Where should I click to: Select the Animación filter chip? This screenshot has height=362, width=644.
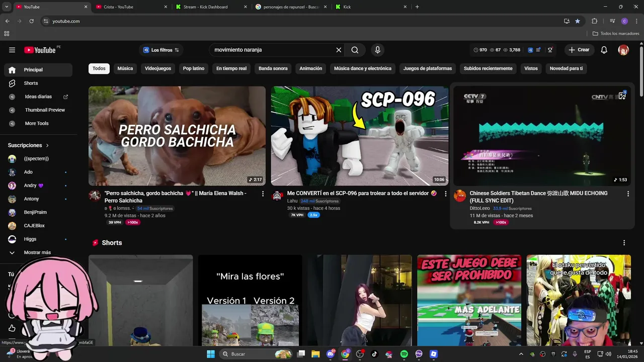(310, 68)
